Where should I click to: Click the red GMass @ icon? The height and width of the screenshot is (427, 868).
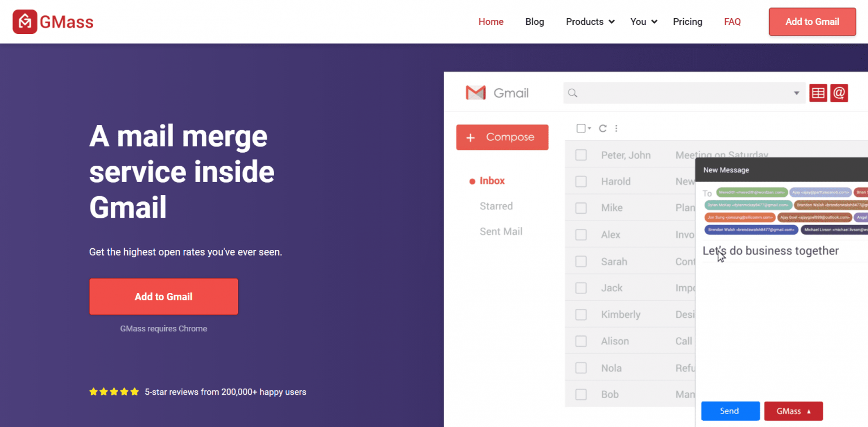(x=839, y=93)
